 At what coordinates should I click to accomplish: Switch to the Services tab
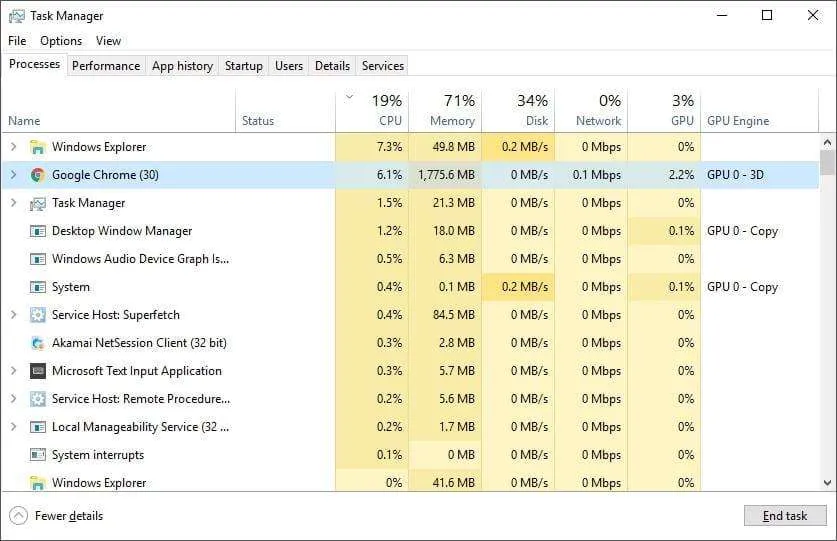point(383,66)
